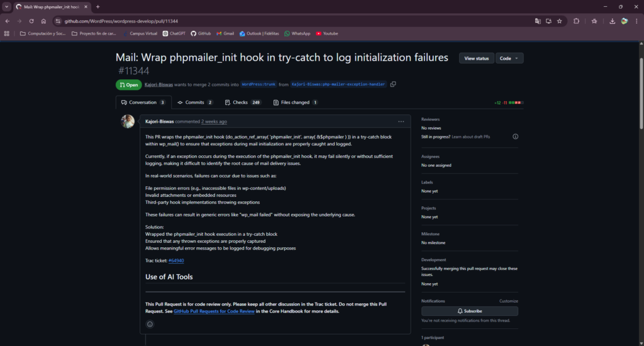Click Customize notifications link
This screenshot has width=644, height=346.
508,301
